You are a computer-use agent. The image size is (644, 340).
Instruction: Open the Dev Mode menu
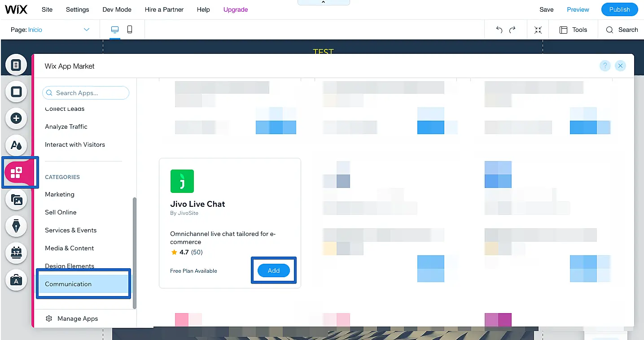pyautogui.click(x=117, y=9)
